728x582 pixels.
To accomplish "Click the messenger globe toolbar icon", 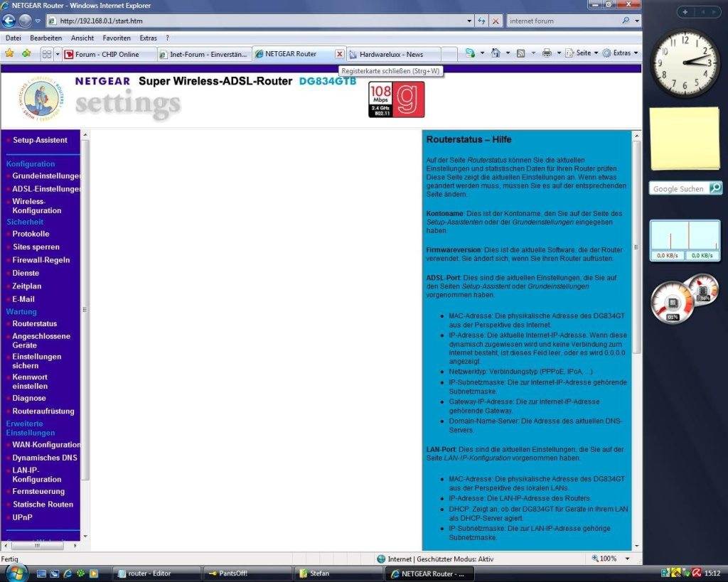I will [470, 53].
